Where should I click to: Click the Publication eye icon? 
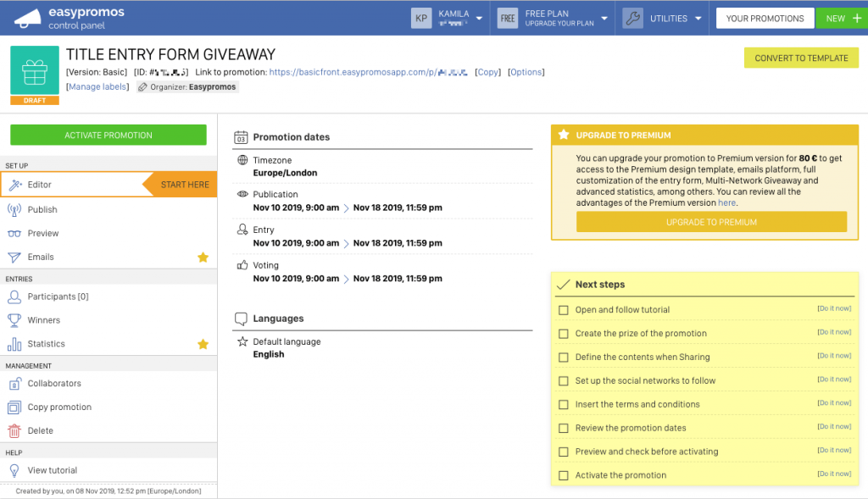point(242,194)
